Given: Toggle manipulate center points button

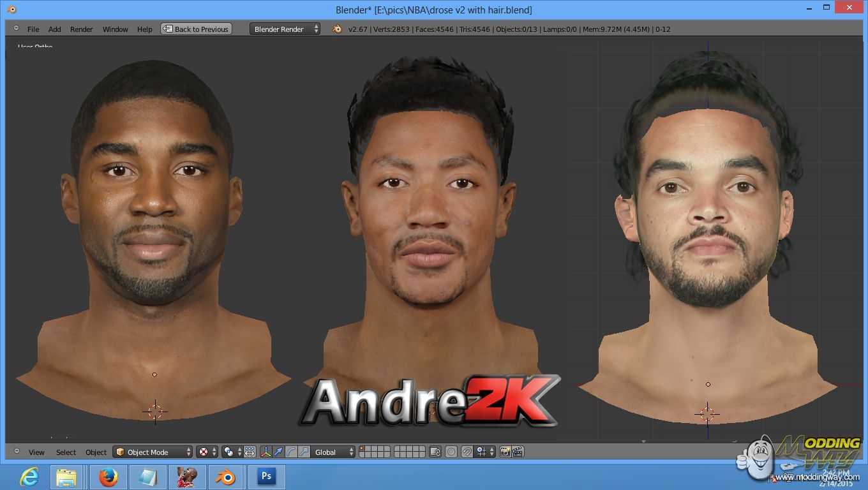Looking at the screenshot, I should [250, 452].
